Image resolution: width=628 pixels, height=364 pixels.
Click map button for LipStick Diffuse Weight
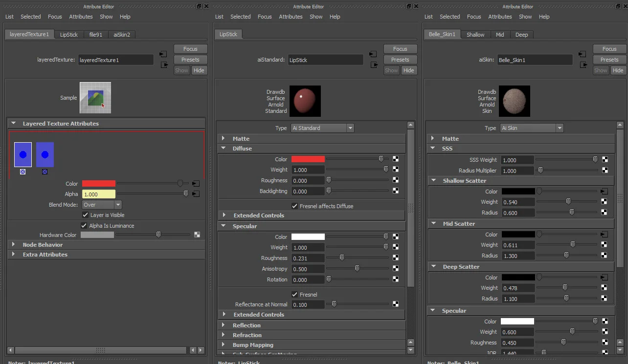point(396,170)
